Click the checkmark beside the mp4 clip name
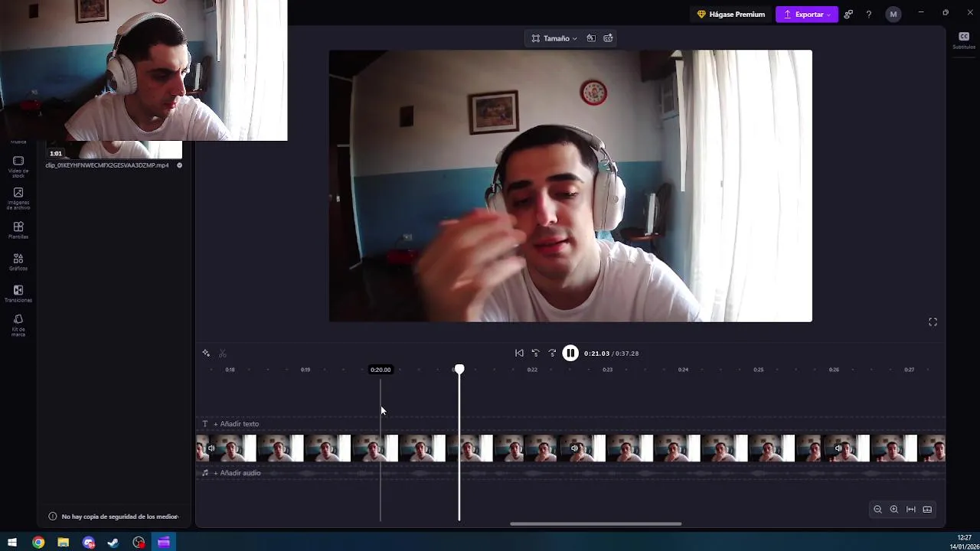This screenshot has height=551, width=980. coord(180,165)
